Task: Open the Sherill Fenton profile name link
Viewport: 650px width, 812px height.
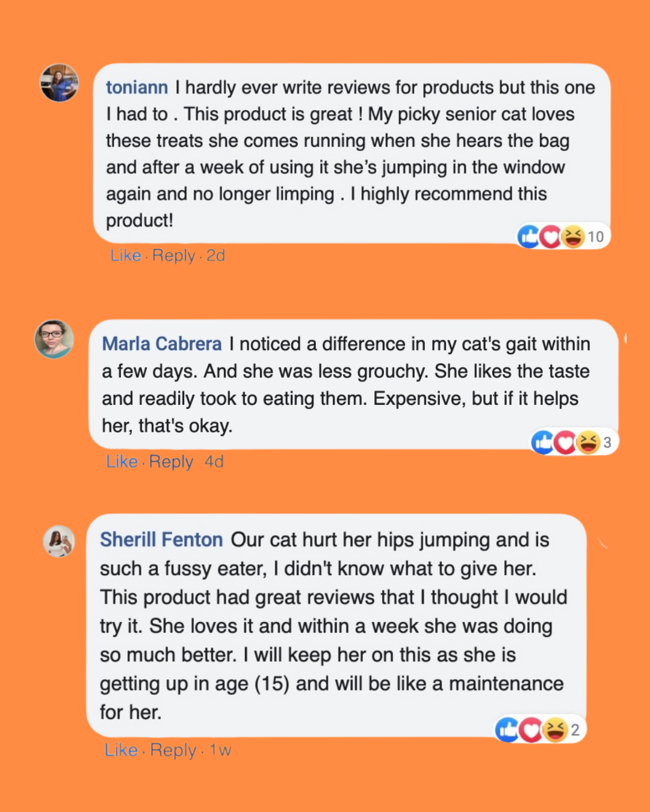Action: point(161,540)
